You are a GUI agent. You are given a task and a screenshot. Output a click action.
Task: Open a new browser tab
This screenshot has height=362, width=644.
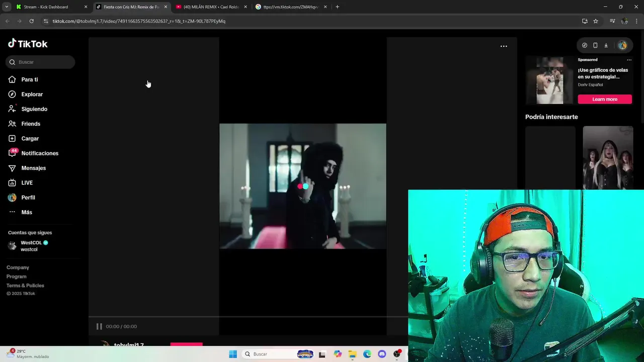pyautogui.click(x=337, y=7)
